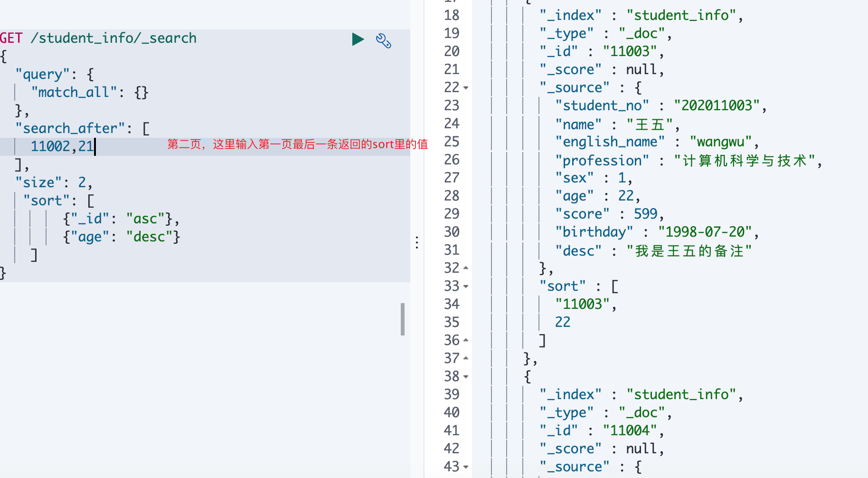Click "sex" : 1 line
Image resolution: width=868 pixels, height=478 pixels.
click(594, 178)
